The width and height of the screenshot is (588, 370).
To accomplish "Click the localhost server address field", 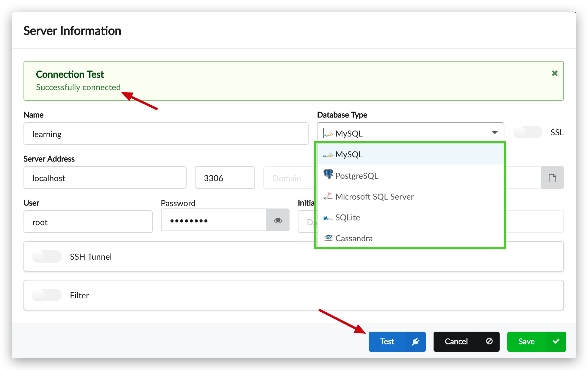I will pos(105,178).
